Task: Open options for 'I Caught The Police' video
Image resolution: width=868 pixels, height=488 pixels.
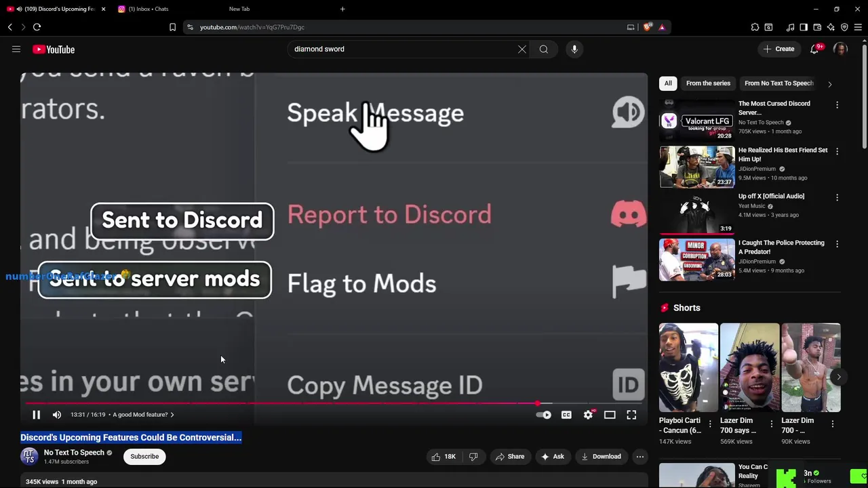Action: point(837,244)
